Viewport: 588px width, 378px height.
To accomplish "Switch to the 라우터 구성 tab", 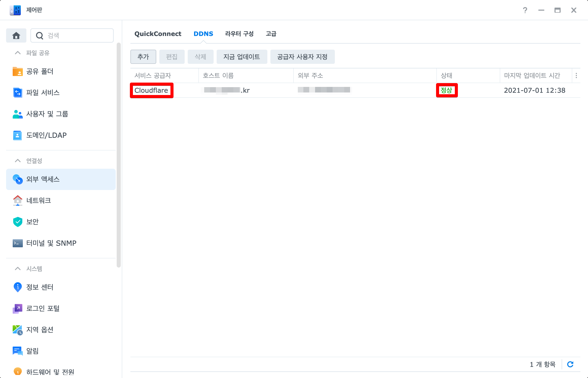I will coord(239,34).
